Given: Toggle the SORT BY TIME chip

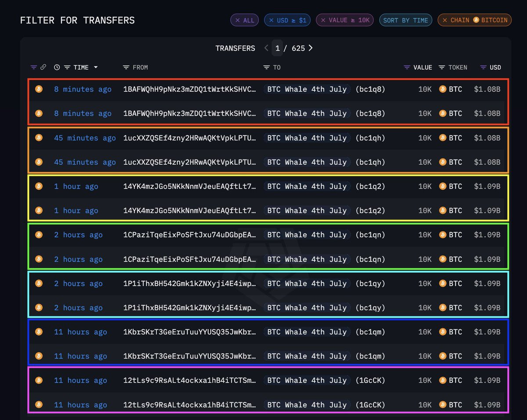Looking at the screenshot, I should 406,20.
